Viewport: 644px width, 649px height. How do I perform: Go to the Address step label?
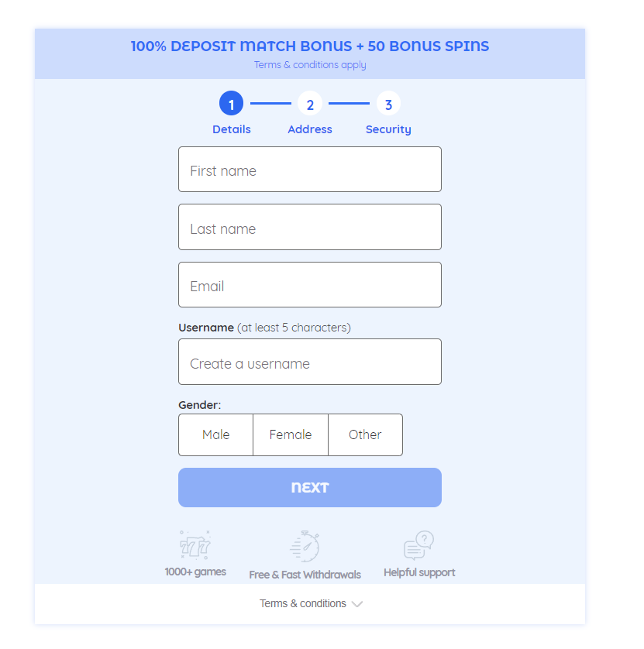pyautogui.click(x=310, y=129)
